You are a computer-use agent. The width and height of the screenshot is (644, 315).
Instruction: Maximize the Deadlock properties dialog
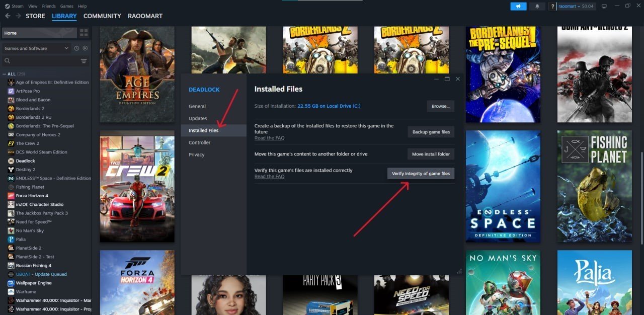coord(447,79)
